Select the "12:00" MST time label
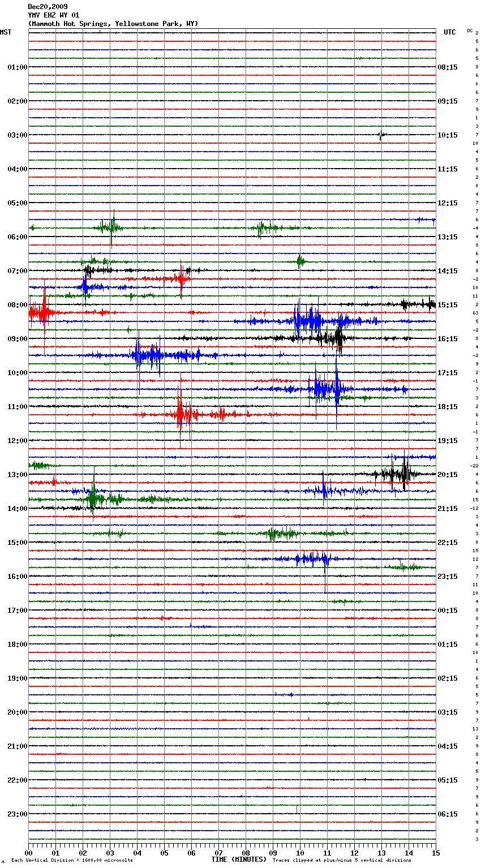Image resolution: width=481 pixels, height=868 pixels. [18, 441]
